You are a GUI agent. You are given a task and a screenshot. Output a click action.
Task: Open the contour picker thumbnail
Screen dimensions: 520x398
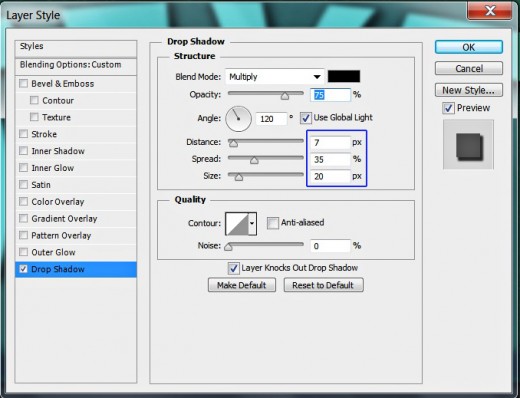tap(237, 224)
